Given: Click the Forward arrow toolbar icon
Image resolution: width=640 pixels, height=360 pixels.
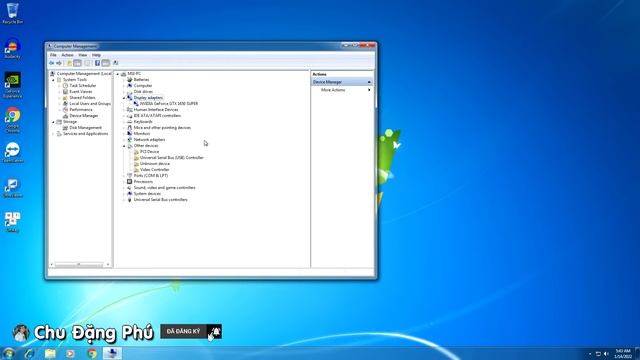Looking at the screenshot, I should [59, 63].
